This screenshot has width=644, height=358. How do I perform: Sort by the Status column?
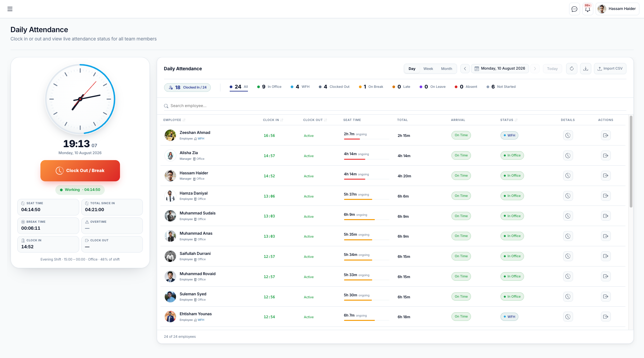click(509, 120)
